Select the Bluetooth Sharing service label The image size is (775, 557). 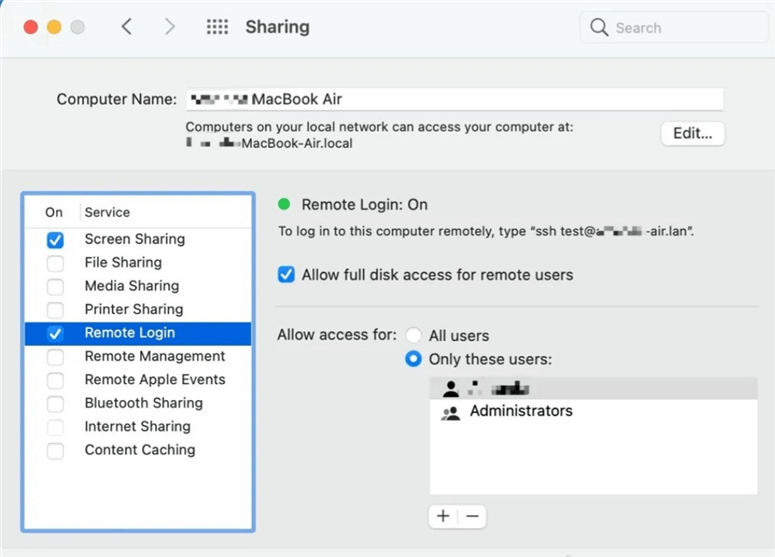(x=144, y=403)
